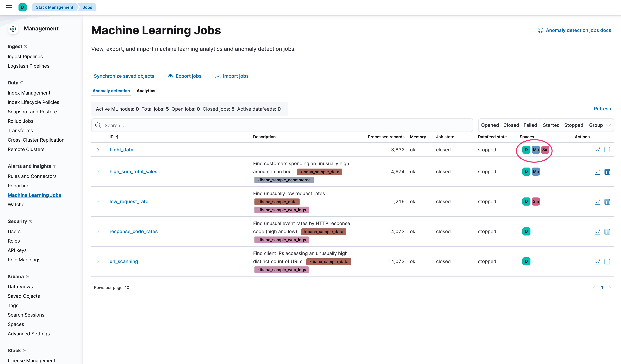Enable the Opened jobs filter
The height and width of the screenshot is (364, 621).
pyautogui.click(x=490, y=125)
